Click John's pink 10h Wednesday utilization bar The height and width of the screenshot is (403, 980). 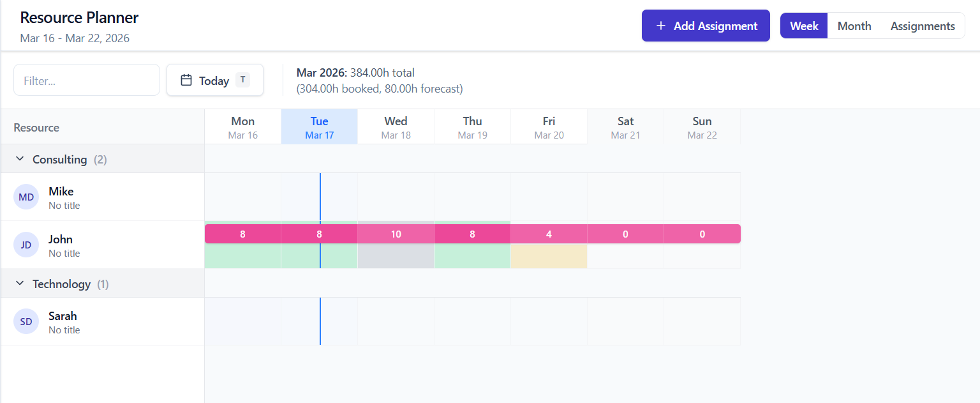[x=396, y=234]
